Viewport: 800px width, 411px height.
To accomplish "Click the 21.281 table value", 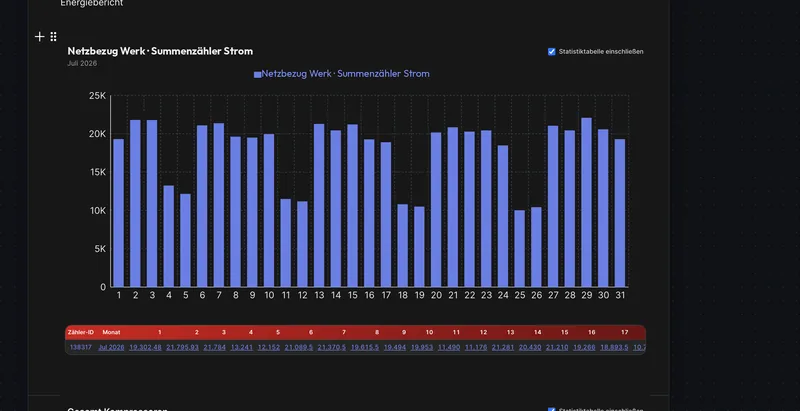I will [x=503, y=347].
